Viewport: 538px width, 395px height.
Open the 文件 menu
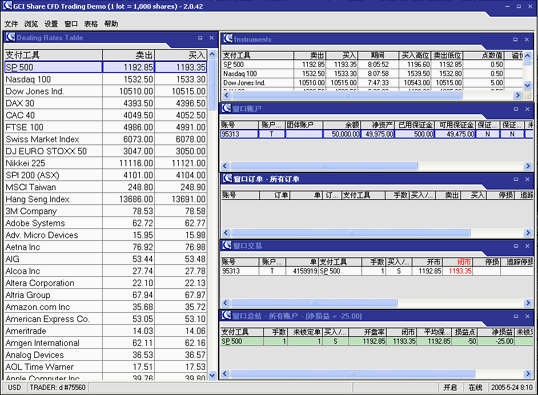[11, 24]
